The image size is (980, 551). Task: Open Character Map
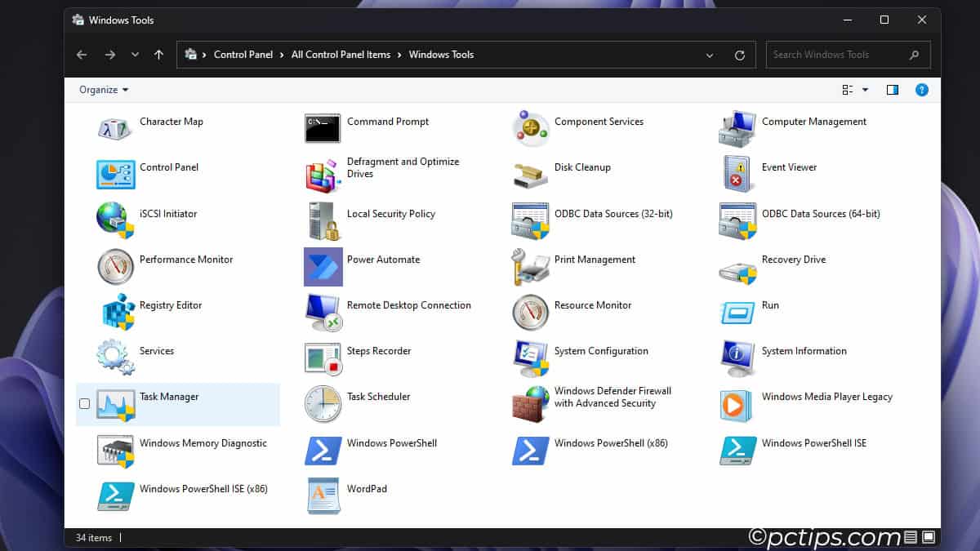coord(171,122)
